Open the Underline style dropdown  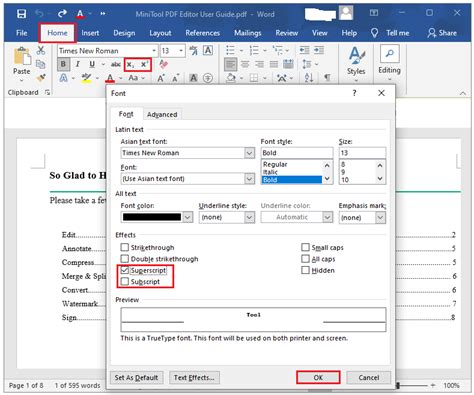click(x=250, y=217)
